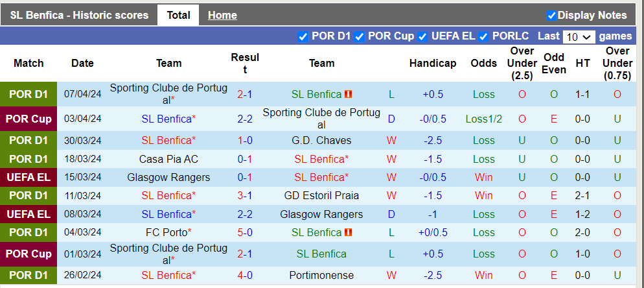Image resolution: width=644 pixels, height=288 pixels.
Task: Open the 5-0 result against FC Porto
Action: tap(245, 232)
